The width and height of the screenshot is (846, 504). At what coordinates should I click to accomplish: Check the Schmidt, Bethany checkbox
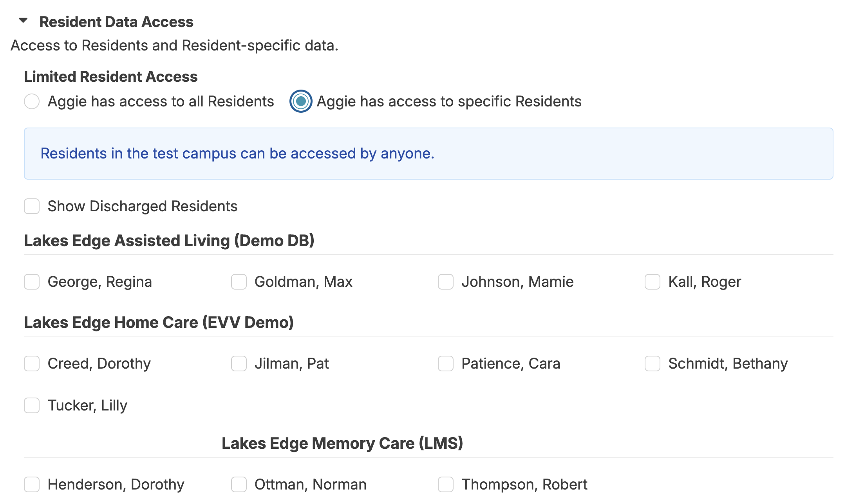[x=652, y=364]
